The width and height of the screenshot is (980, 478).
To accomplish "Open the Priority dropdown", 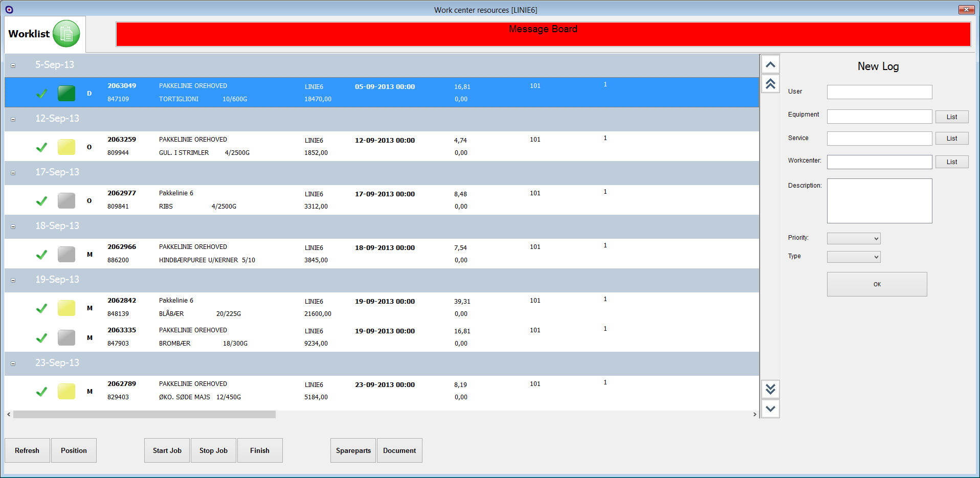I will pos(854,238).
